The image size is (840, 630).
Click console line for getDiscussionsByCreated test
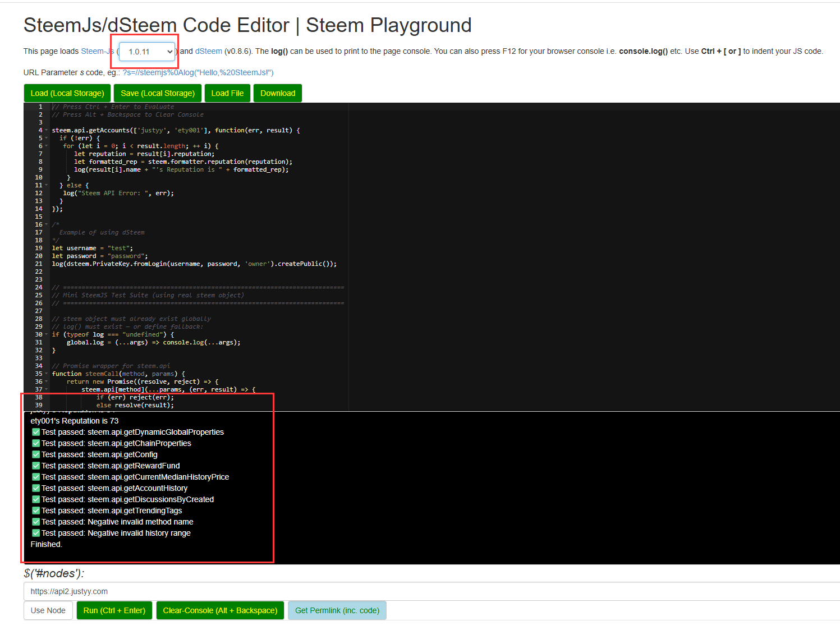123,499
